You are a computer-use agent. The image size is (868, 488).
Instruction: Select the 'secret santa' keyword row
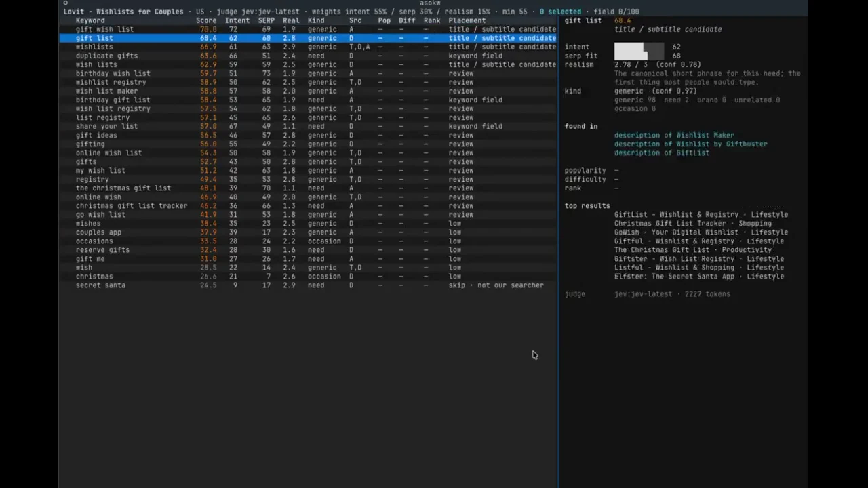tap(308, 285)
